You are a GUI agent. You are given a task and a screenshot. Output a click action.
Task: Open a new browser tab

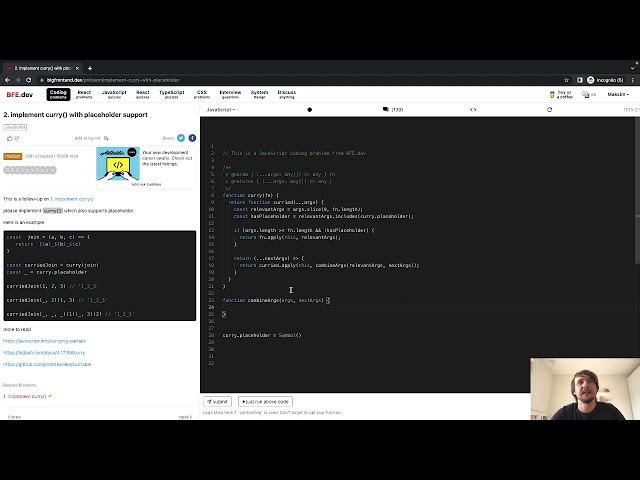[90, 68]
